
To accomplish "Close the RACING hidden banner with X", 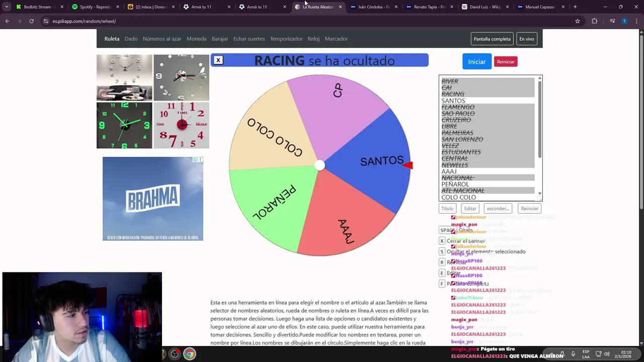I will tap(218, 60).
